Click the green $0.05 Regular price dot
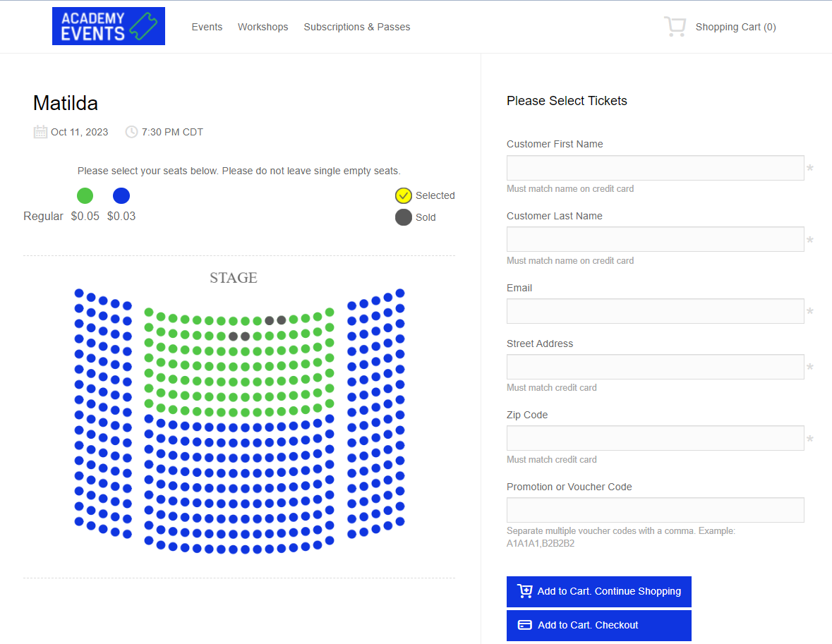Image resolution: width=832 pixels, height=644 pixels. (x=85, y=195)
